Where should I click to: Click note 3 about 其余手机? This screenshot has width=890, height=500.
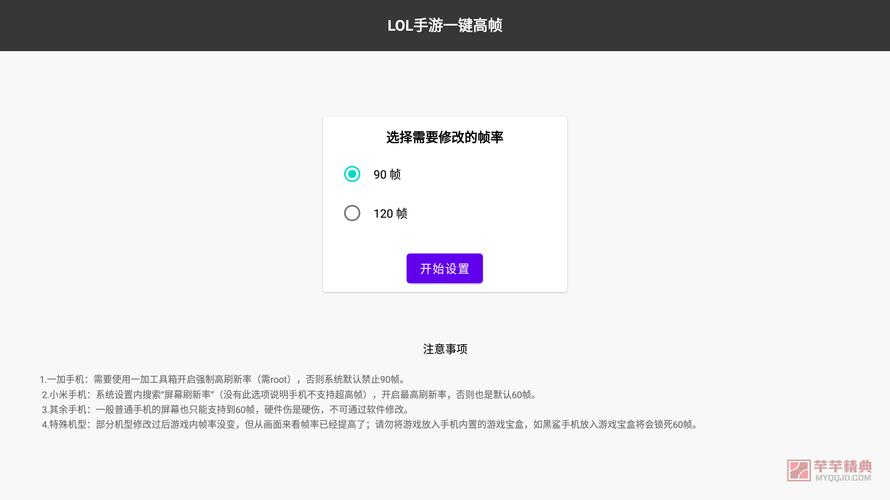click(x=225, y=409)
